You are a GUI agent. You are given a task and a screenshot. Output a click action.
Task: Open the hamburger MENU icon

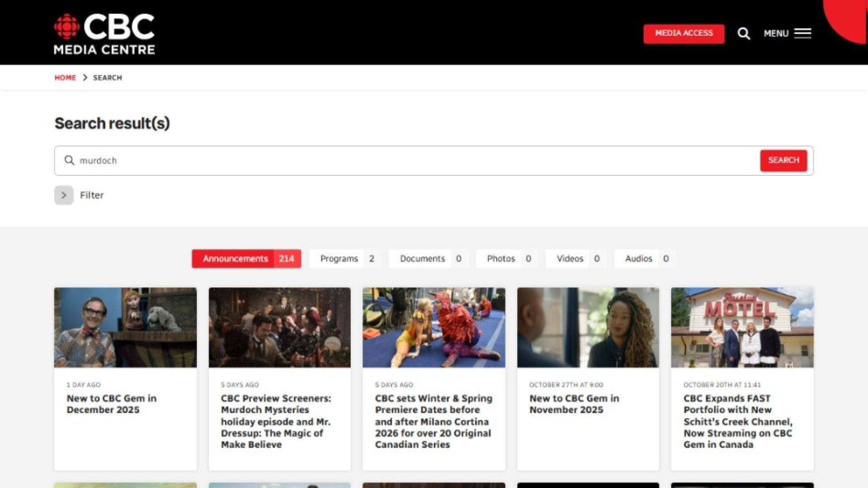tap(802, 33)
